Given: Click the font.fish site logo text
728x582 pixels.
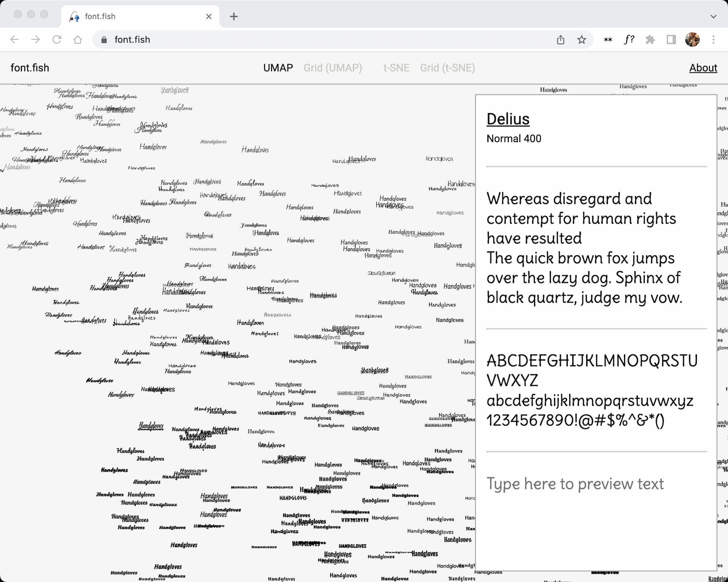Looking at the screenshot, I should tap(30, 68).
